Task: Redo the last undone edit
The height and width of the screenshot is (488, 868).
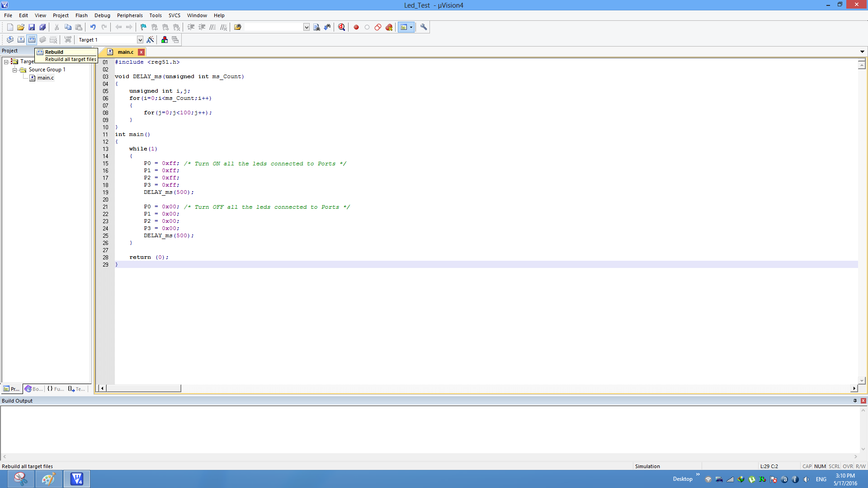Action: [104, 27]
